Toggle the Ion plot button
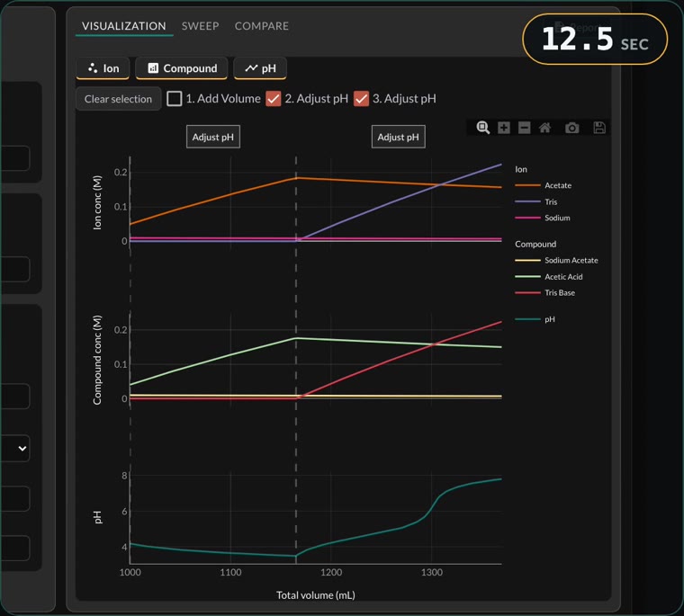This screenshot has height=616, width=684. click(103, 68)
